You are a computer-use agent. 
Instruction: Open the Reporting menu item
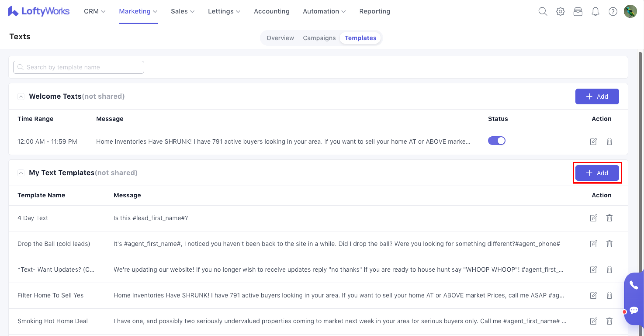click(374, 11)
